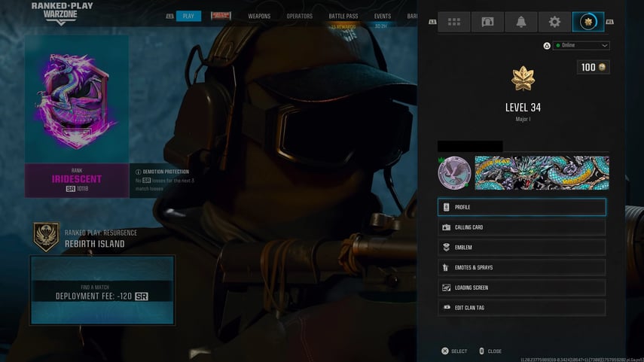The width and height of the screenshot is (644, 362).
Task: Open the Calling Card option
Action: point(522,227)
